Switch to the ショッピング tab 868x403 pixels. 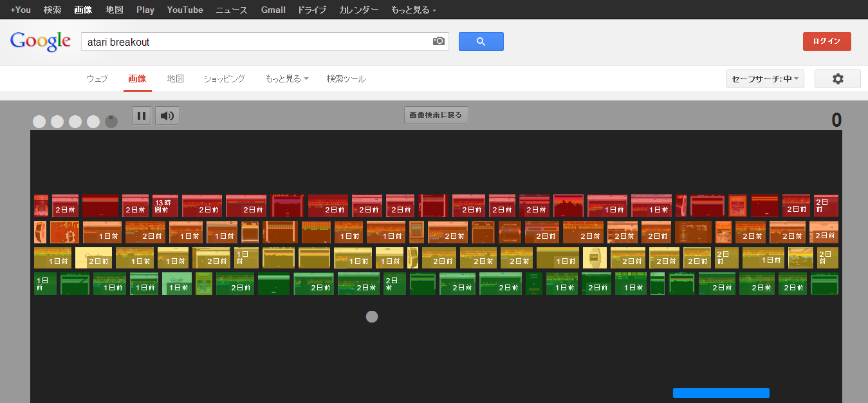(x=225, y=79)
